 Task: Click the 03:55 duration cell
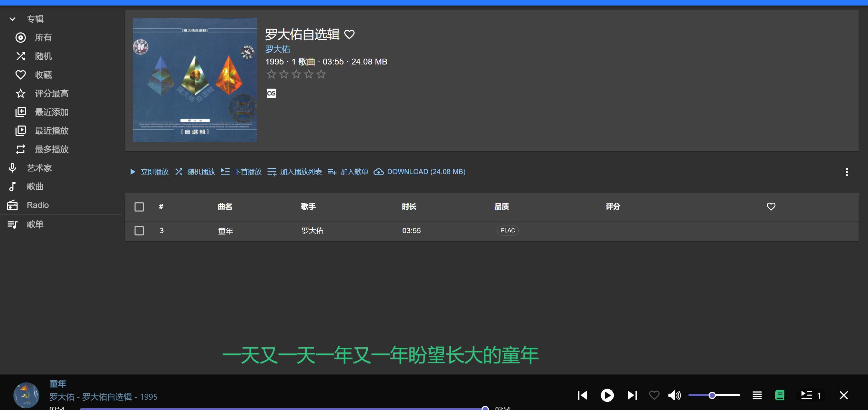[411, 231]
